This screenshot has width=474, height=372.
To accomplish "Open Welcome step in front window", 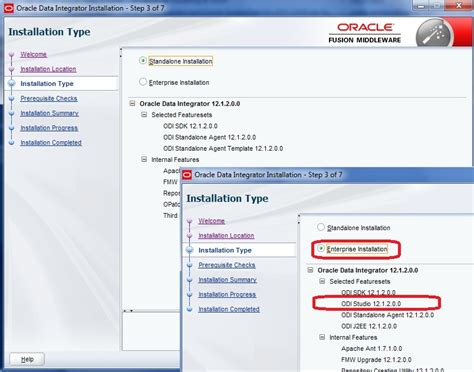I will tap(211, 221).
